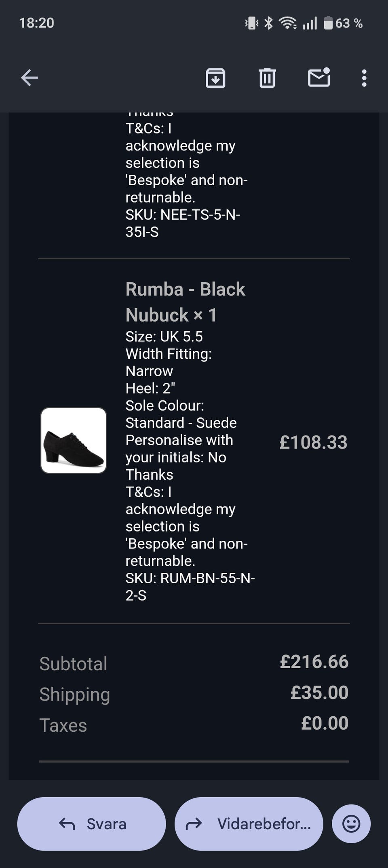This screenshot has height=868, width=388.
Task: Tap the battery indicator icon
Action: pos(328,23)
